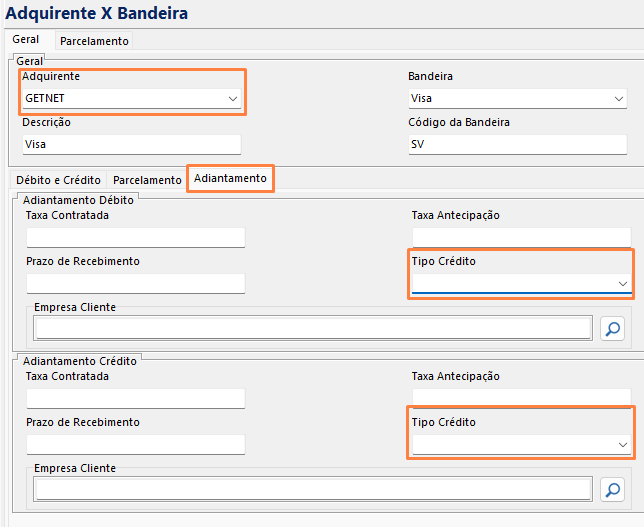Switch to the top Parcelamento tab
This screenshot has height=527, width=644.
click(94, 41)
